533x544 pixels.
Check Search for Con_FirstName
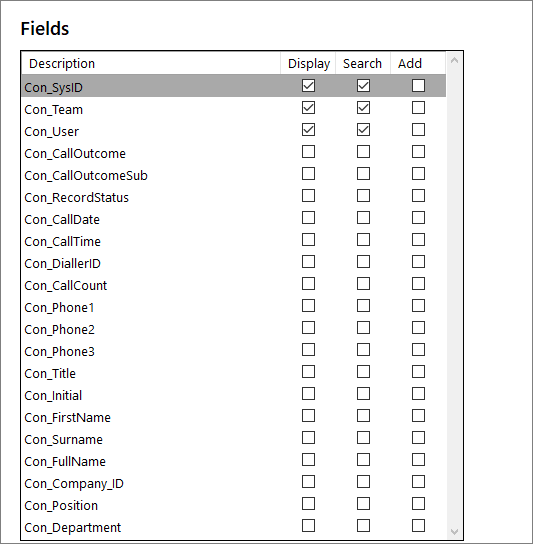point(363,416)
